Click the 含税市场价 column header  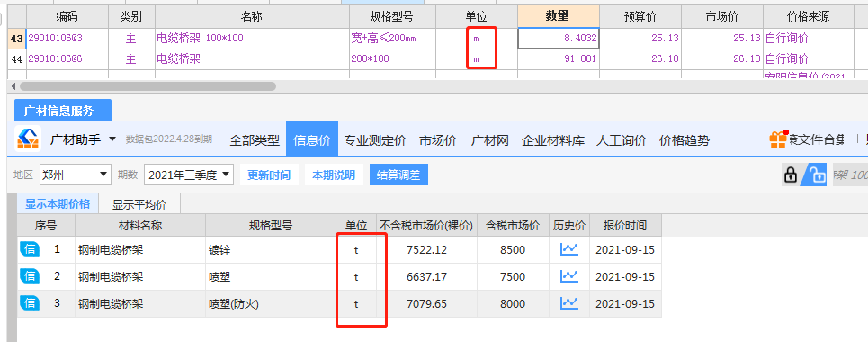[x=513, y=226]
